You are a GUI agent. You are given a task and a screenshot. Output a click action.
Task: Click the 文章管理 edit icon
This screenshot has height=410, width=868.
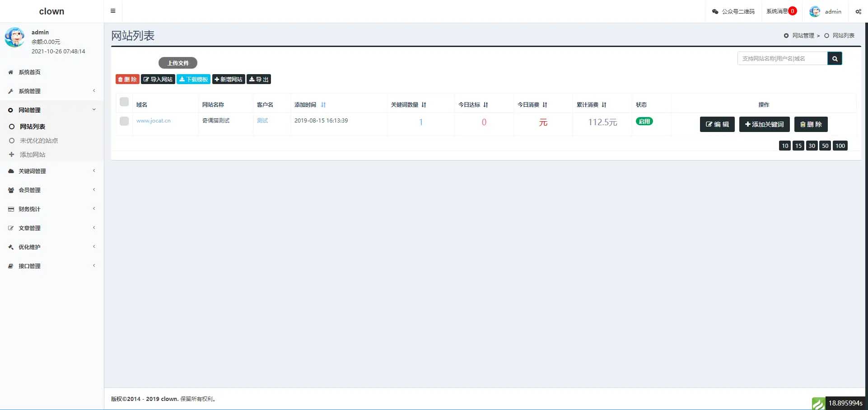[11, 228]
